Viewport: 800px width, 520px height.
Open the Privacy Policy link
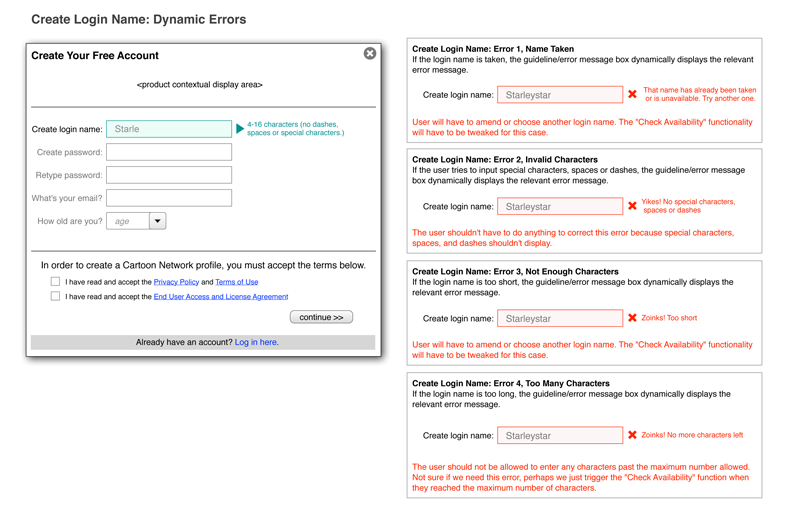click(x=176, y=282)
